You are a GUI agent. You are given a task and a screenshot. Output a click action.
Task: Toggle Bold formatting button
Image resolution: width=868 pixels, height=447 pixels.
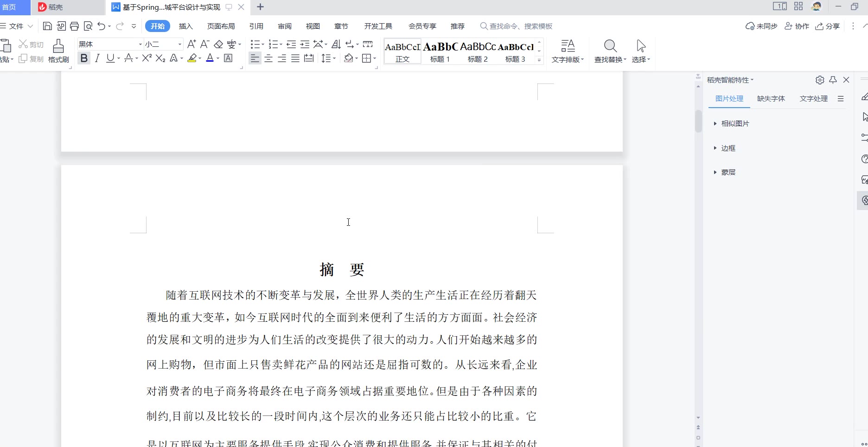(x=84, y=58)
